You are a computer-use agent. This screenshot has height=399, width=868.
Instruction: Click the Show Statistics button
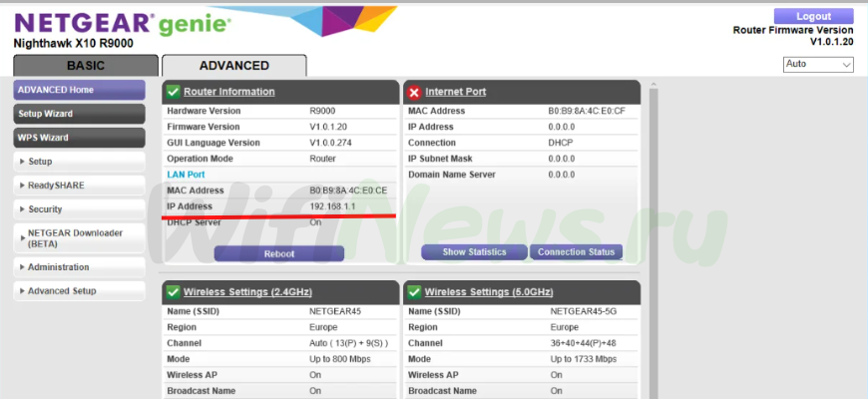(474, 252)
